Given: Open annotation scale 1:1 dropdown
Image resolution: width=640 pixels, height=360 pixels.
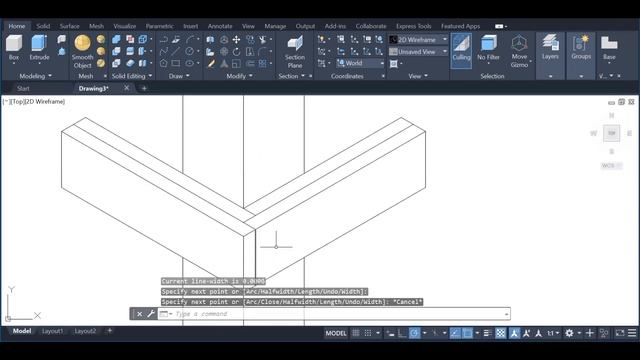Looking at the screenshot, I should click(x=553, y=333).
